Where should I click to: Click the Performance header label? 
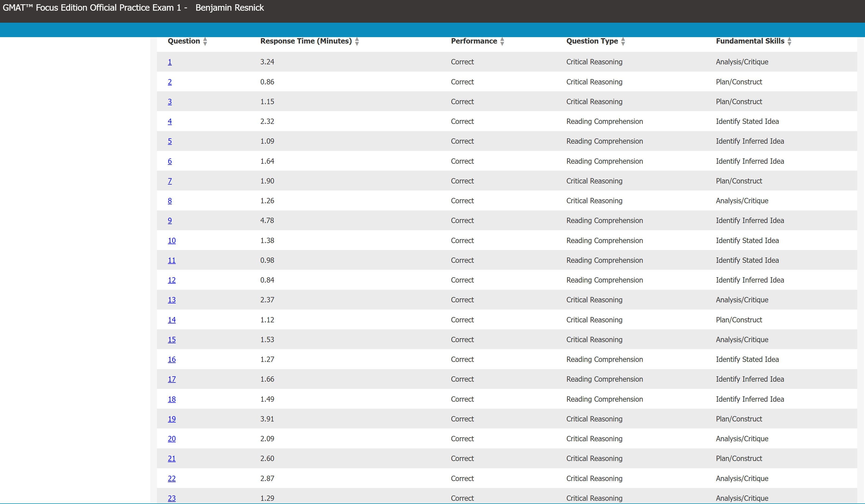click(x=474, y=41)
